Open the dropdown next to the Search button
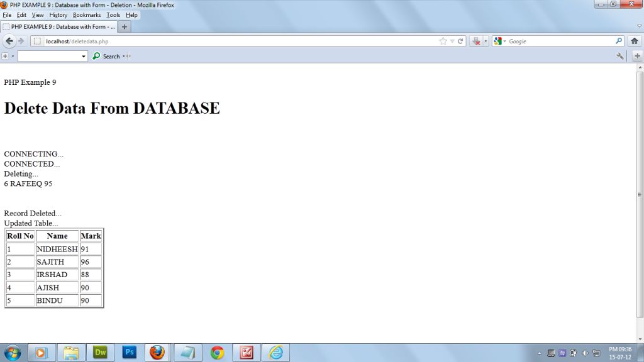Viewport: 644px width, 362px height. point(124,56)
